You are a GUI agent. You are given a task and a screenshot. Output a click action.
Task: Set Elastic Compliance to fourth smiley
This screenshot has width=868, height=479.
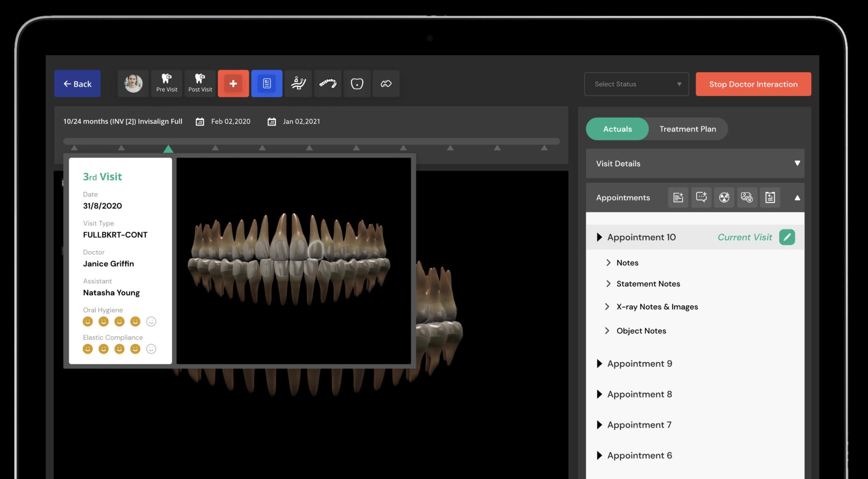click(135, 349)
